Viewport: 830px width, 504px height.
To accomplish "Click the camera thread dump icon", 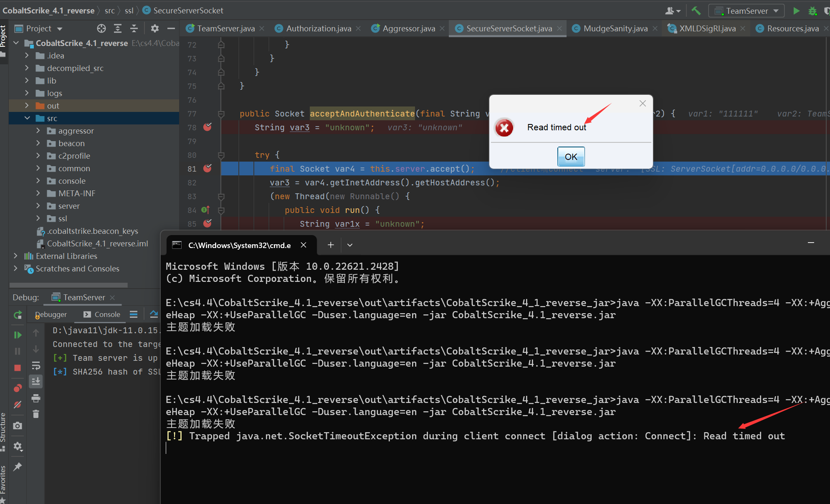I will [18, 425].
